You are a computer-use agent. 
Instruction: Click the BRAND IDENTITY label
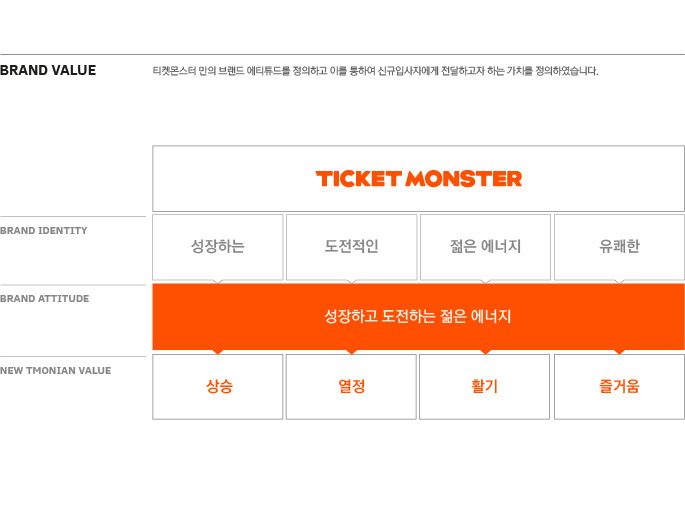(x=44, y=231)
